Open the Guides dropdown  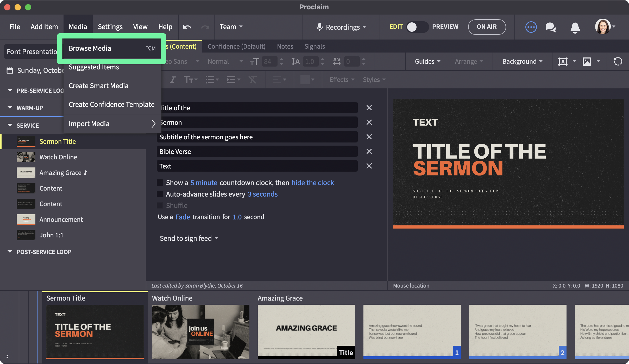coord(427,62)
